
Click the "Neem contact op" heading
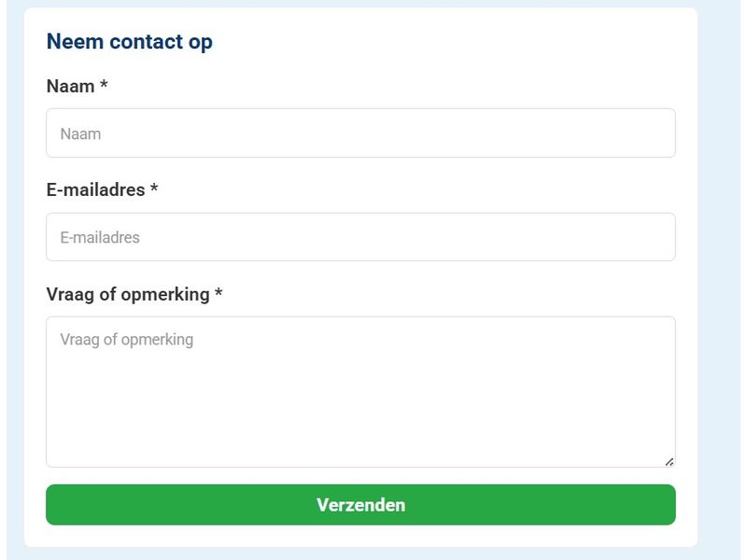coord(129,42)
